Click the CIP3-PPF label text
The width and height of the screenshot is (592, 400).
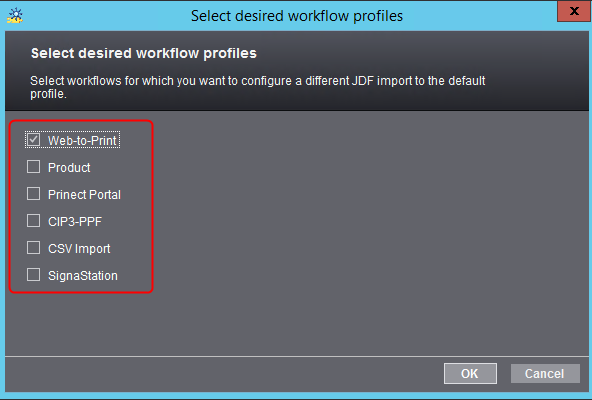[x=75, y=221]
